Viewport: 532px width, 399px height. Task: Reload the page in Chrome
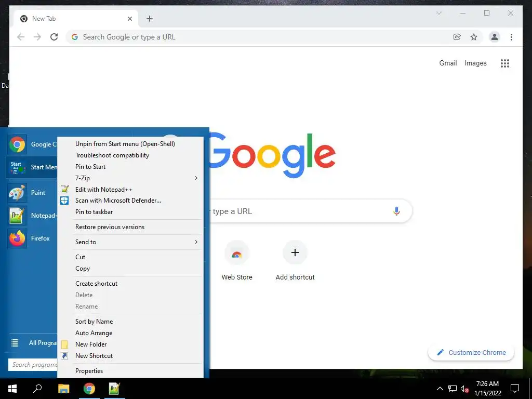click(x=54, y=37)
